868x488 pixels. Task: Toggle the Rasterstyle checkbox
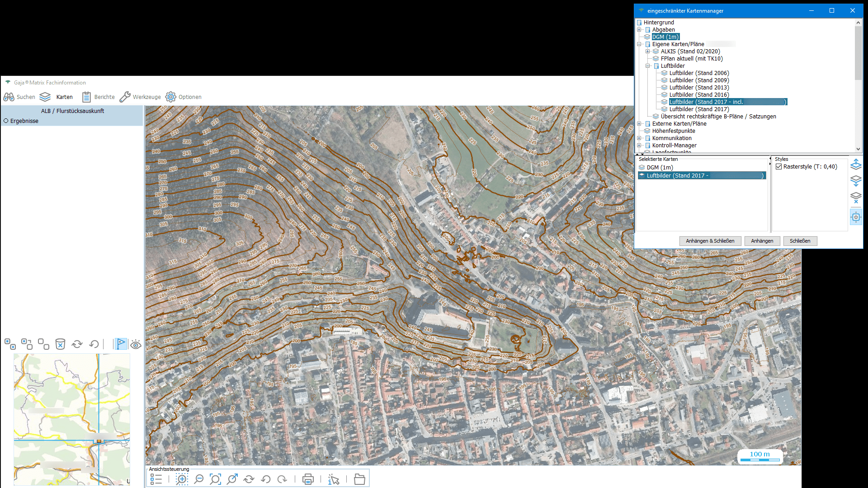point(778,167)
